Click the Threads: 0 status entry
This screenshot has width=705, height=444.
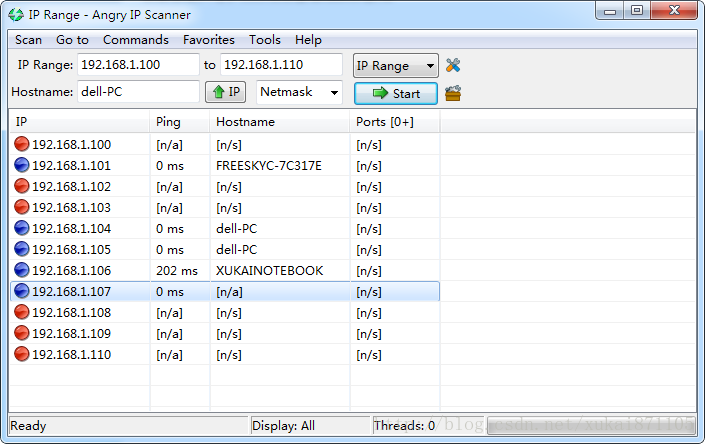pos(404,426)
